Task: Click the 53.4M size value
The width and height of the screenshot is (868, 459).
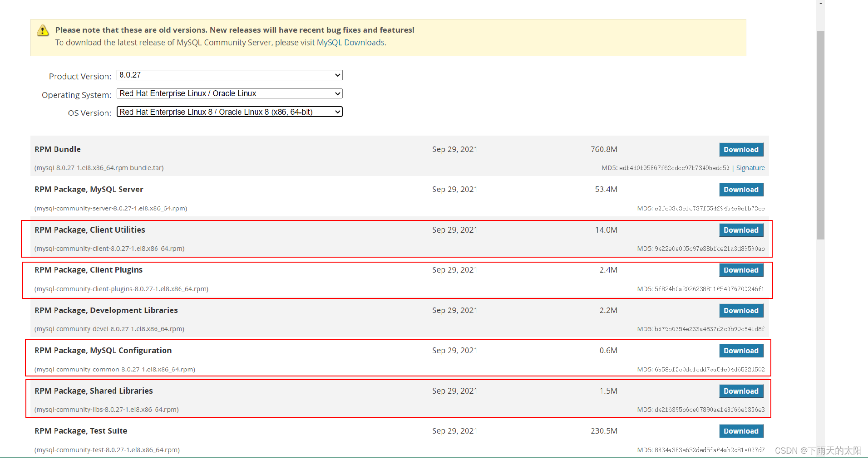Action: 606,189
